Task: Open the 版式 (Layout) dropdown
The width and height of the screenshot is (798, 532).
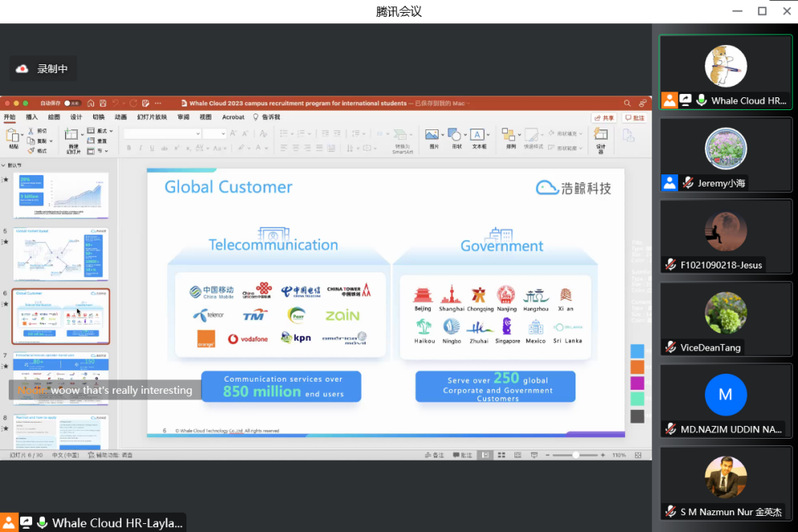Action: (100, 131)
